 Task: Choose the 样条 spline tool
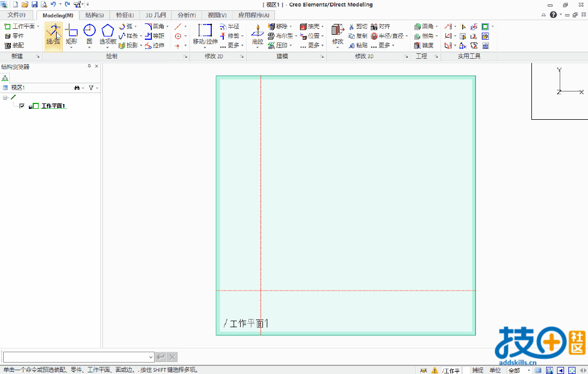point(128,36)
